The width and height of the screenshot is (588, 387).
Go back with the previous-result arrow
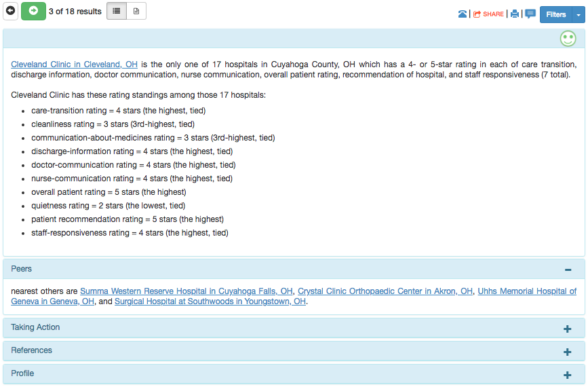pos(10,11)
